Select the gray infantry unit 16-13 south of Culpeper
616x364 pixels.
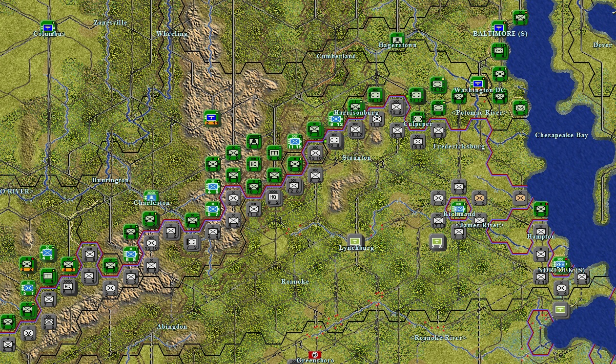418,141
